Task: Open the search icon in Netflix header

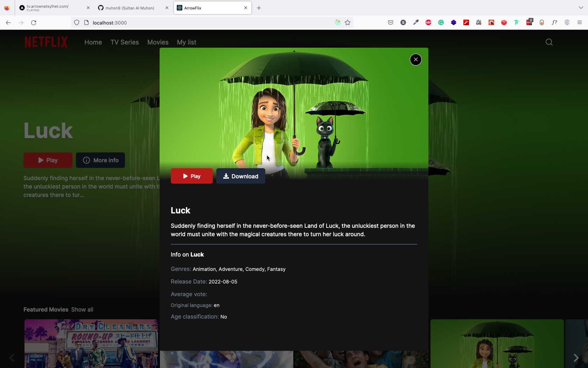Action: [549, 42]
